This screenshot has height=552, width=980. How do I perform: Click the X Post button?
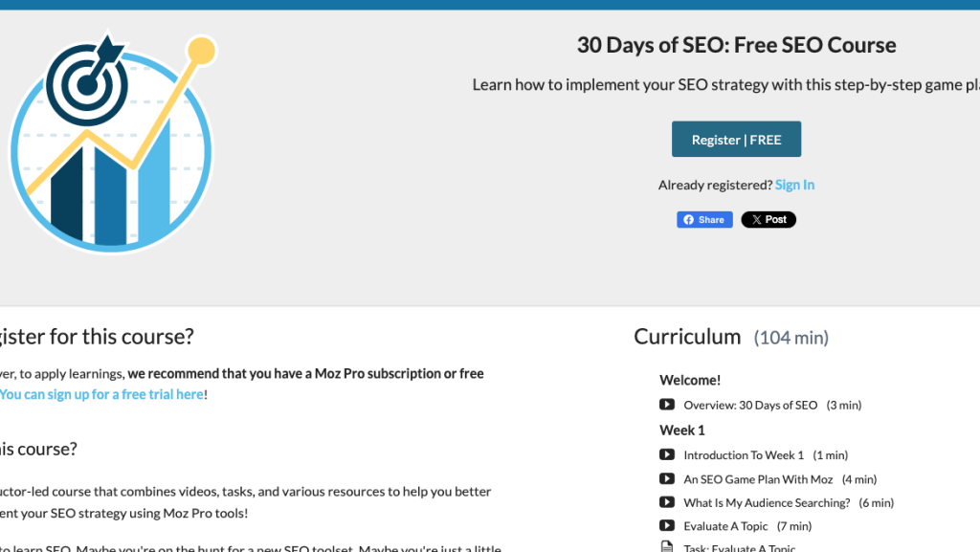tap(768, 219)
